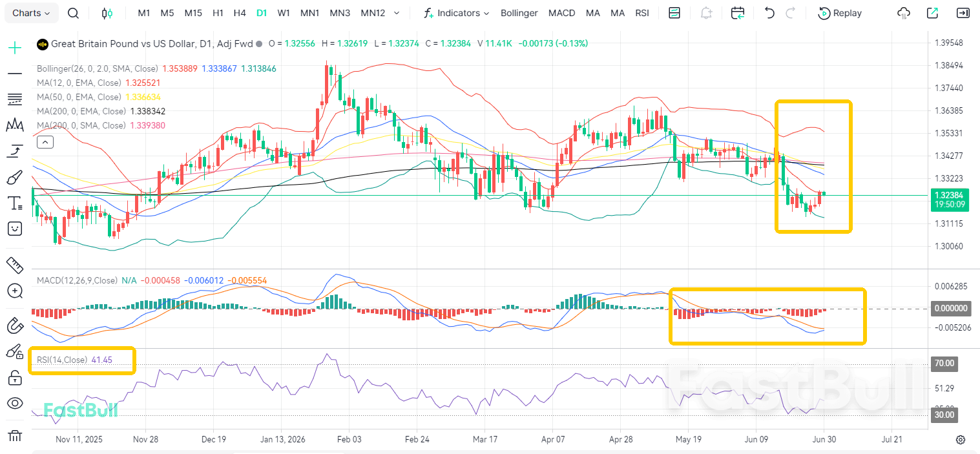Open the Fibonacci retracement tools
The height and width of the screenshot is (454, 980).
coord(15,99)
